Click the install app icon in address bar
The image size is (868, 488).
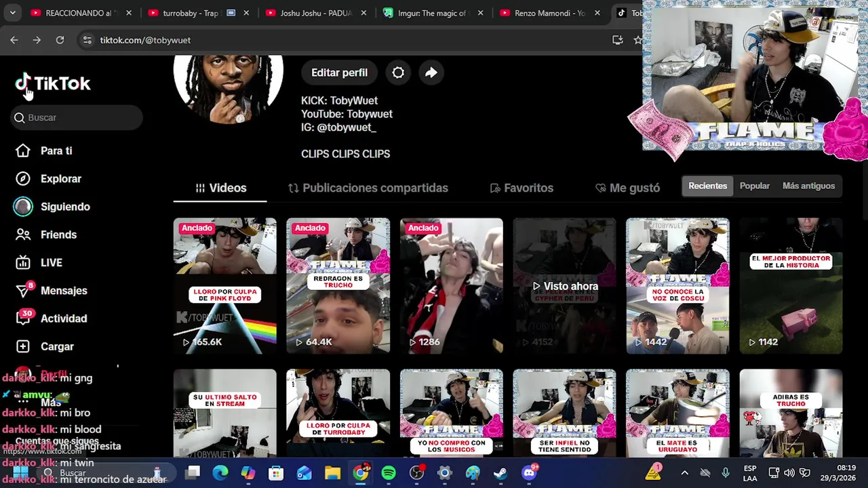click(x=617, y=40)
